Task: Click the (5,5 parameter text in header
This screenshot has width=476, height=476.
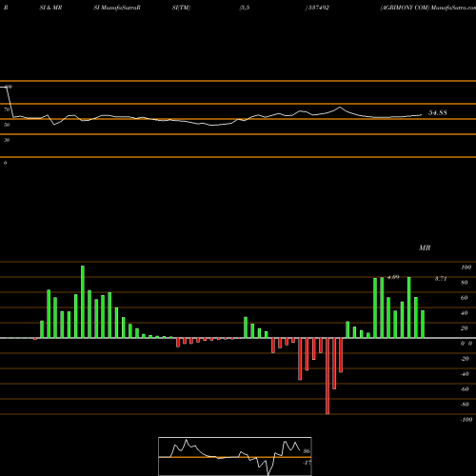Action: (x=245, y=8)
